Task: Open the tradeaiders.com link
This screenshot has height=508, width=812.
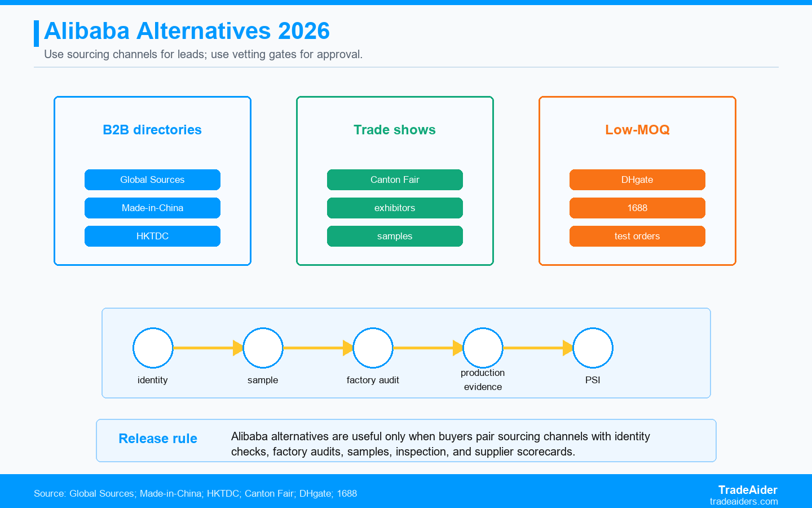Action: coord(744,501)
